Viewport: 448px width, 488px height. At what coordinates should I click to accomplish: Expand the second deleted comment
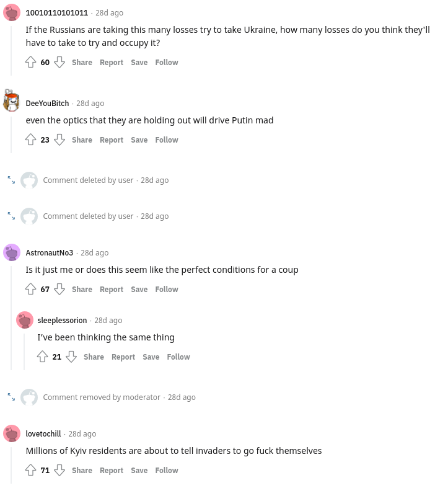(11, 216)
